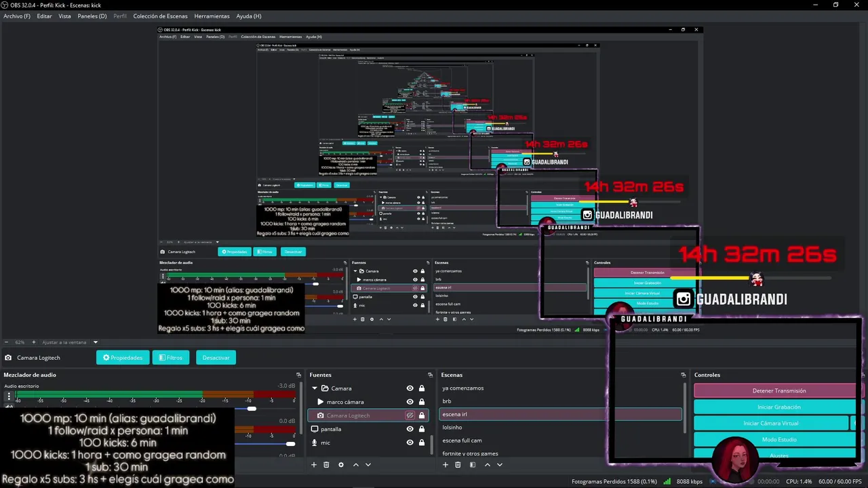Click Iniciar Cámara Virtual button

[x=771, y=423]
